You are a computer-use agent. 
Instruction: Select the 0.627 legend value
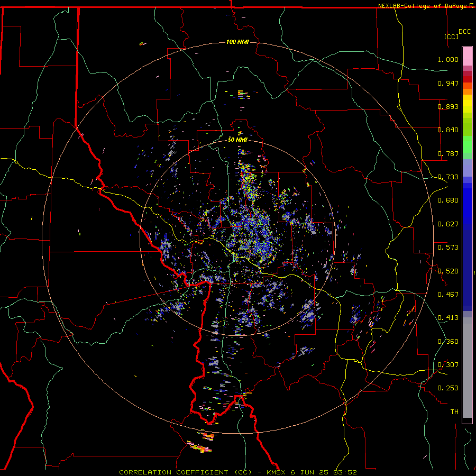click(x=448, y=224)
